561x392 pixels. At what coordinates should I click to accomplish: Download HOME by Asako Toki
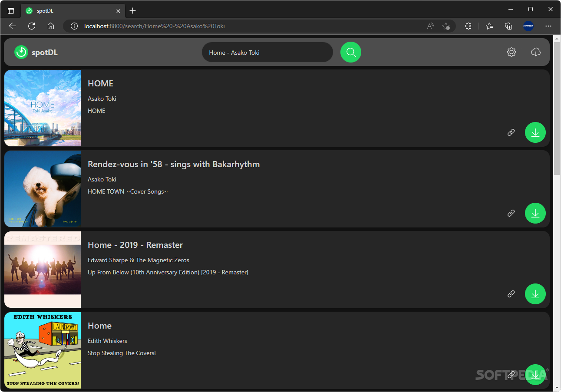tap(535, 132)
